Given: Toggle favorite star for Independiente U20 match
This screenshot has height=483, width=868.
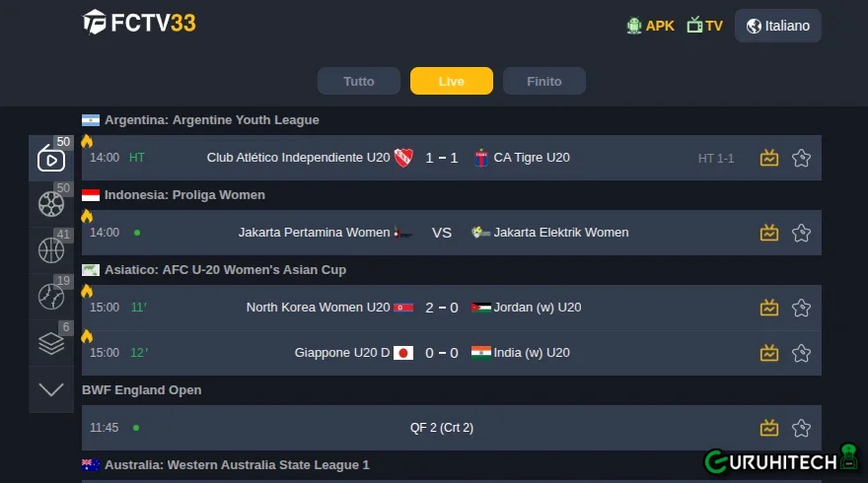Looking at the screenshot, I should 801,159.
